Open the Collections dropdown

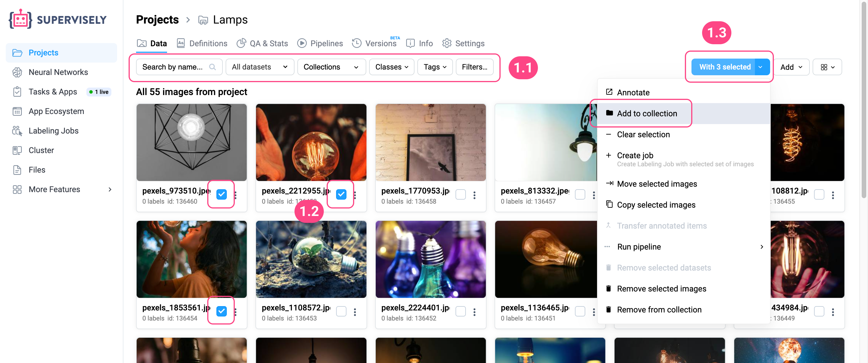[x=332, y=67]
